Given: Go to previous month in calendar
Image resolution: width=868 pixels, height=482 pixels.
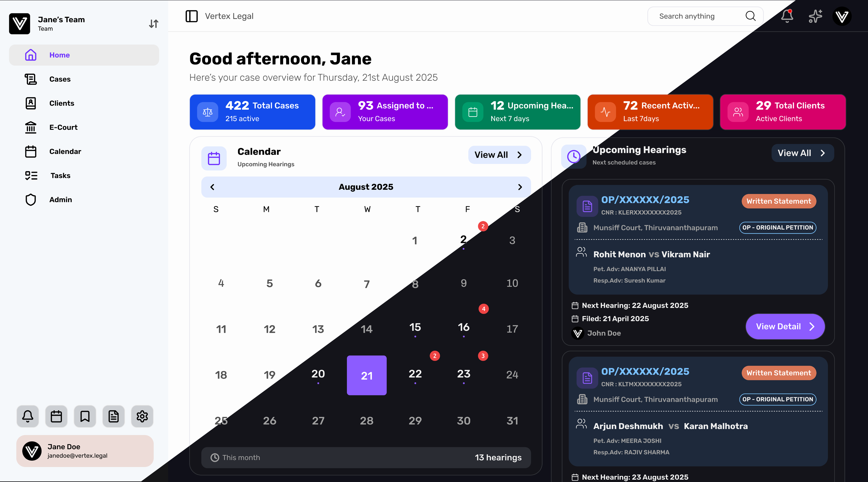Looking at the screenshot, I should tap(212, 187).
